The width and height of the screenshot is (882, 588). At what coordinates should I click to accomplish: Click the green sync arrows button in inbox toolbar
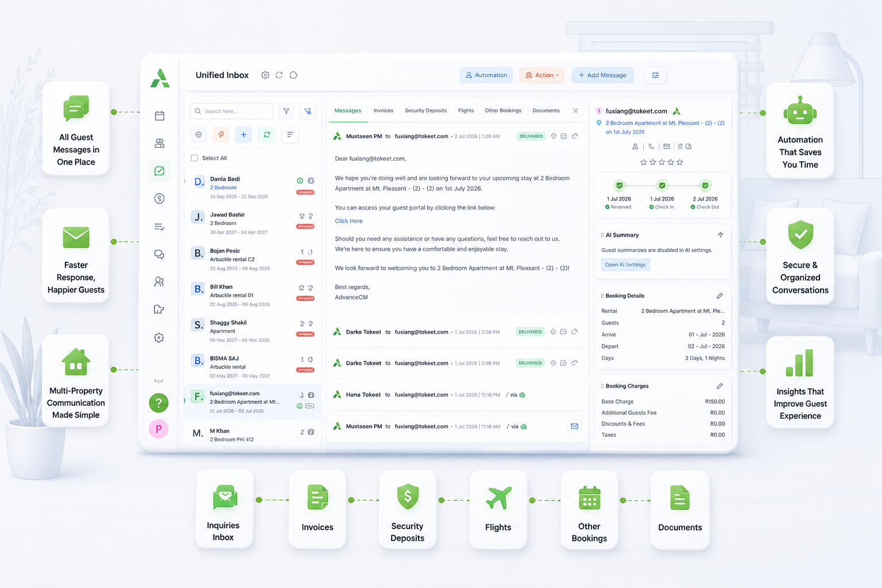pyautogui.click(x=266, y=134)
